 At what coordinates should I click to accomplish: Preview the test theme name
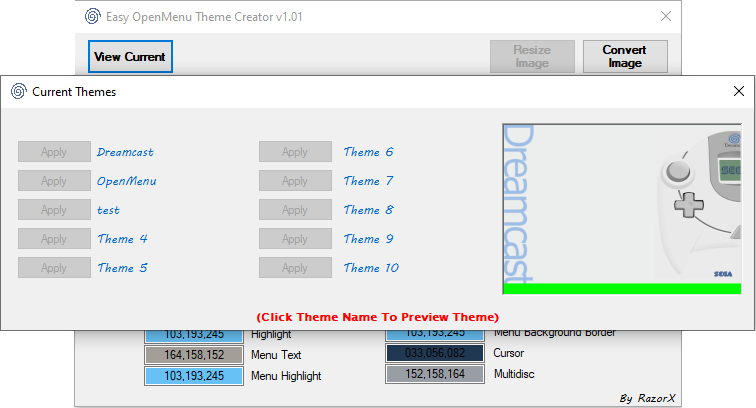(108, 210)
